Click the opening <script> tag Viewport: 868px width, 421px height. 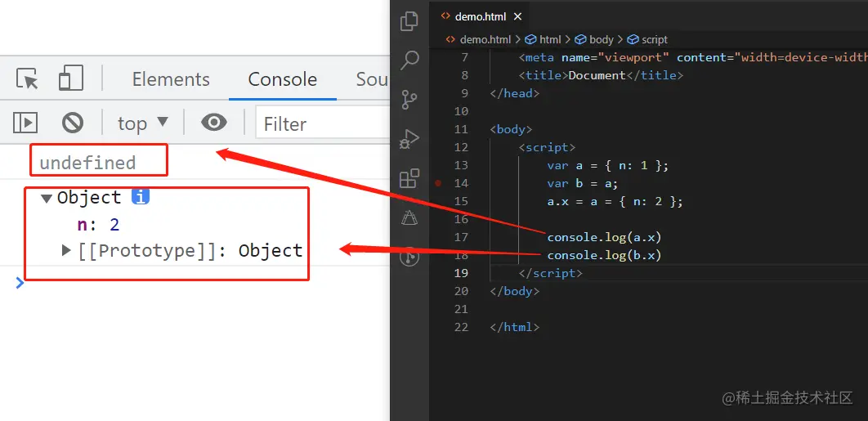[x=547, y=147]
